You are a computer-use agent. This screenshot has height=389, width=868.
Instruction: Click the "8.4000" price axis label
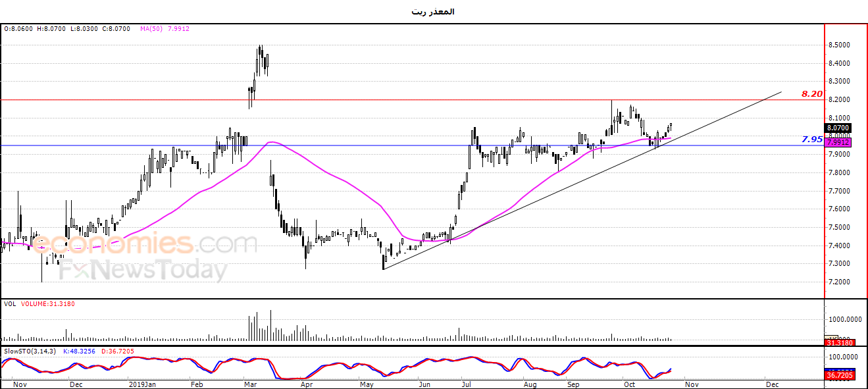pos(839,64)
